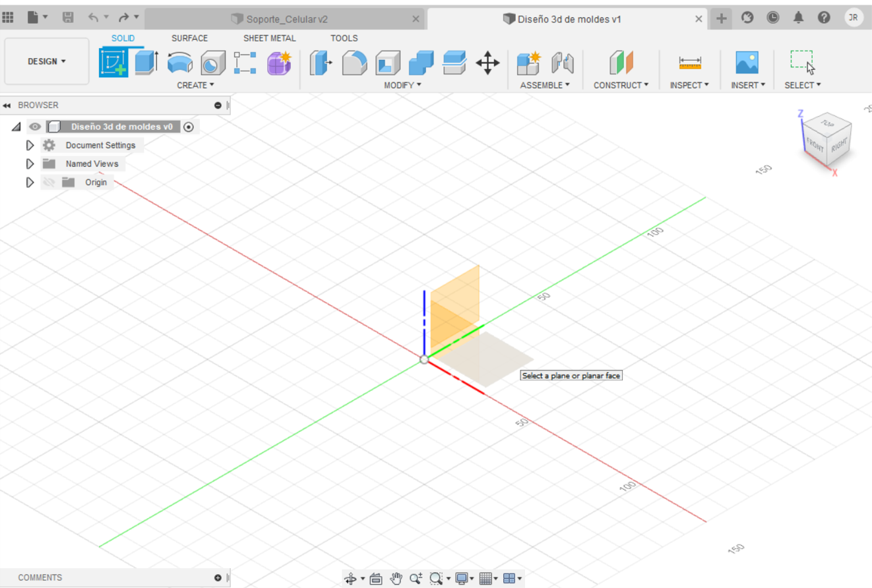Click the picture icon in Insert panel
Viewport: 872px width, 588px height.
coord(747,63)
